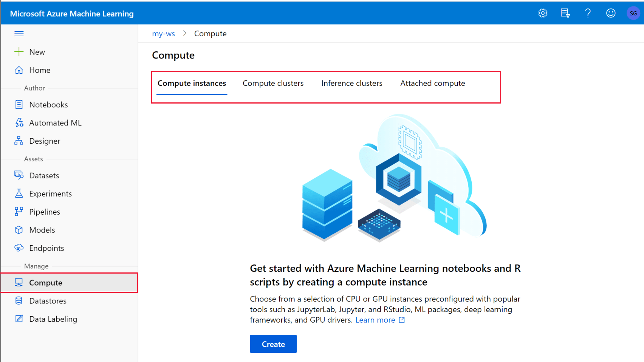Launch Automated ML
644x362 pixels.
click(55, 122)
